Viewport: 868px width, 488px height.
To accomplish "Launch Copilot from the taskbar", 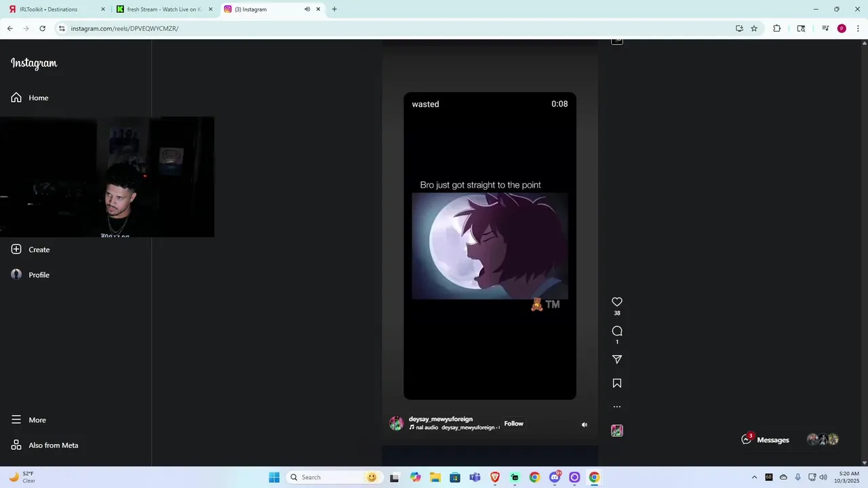I will (x=415, y=477).
